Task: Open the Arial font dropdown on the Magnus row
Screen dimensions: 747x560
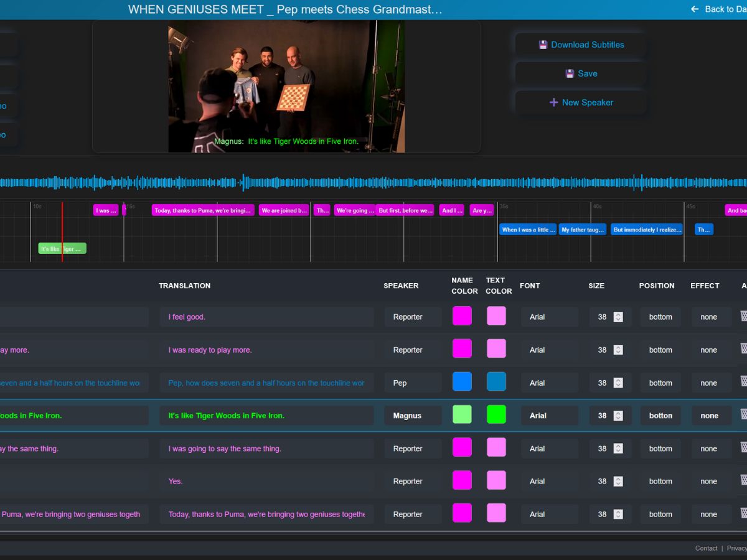Action: point(550,415)
